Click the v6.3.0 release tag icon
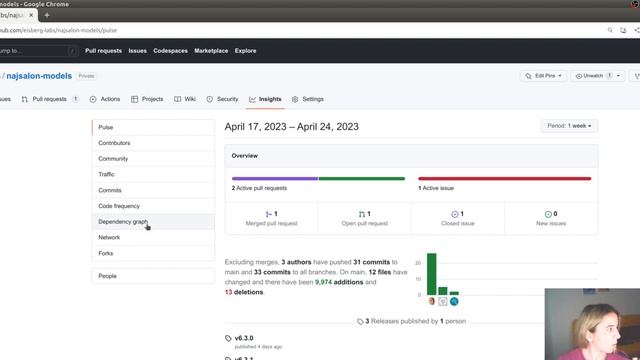This screenshot has height=360, width=640. point(228,338)
